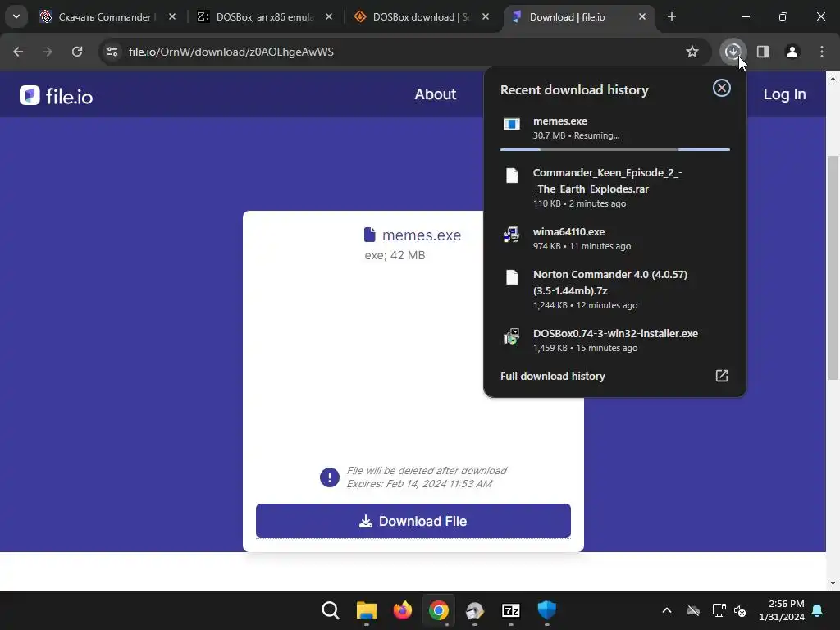The image size is (840, 630).
Task: Click the exclamation info icon
Action: click(330, 477)
